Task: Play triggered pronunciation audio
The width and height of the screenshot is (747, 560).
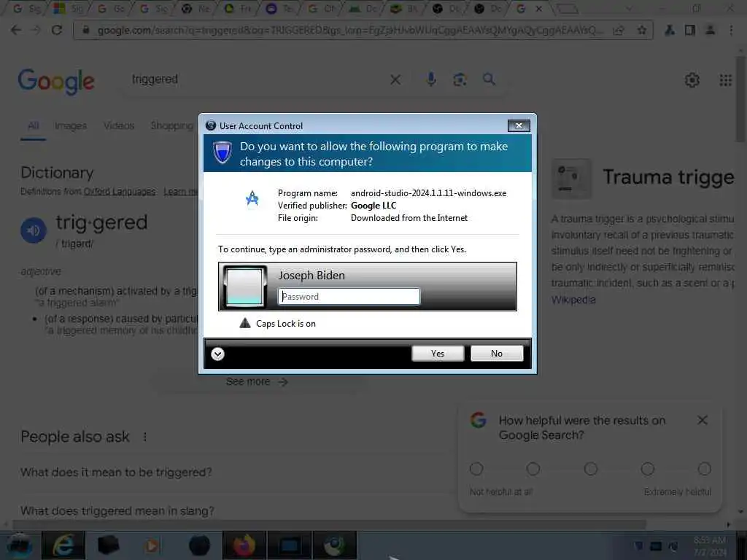Action: [34, 230]
